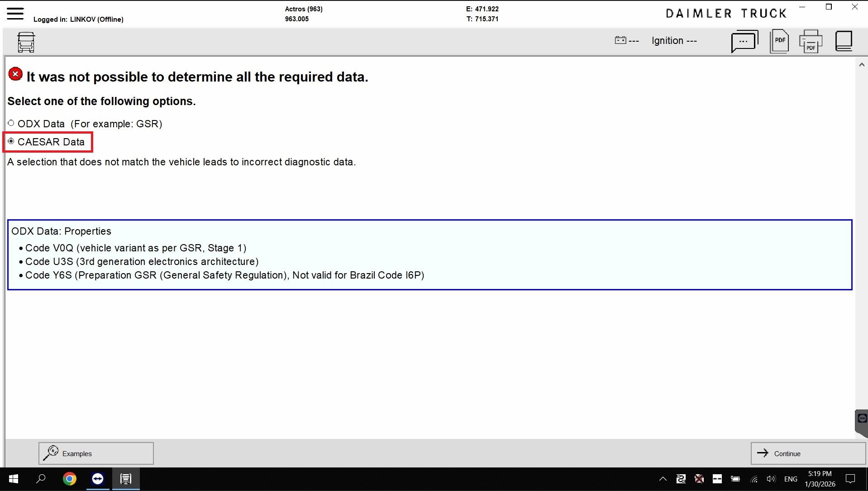Open the side panel tab on right edge

(861, 423)
